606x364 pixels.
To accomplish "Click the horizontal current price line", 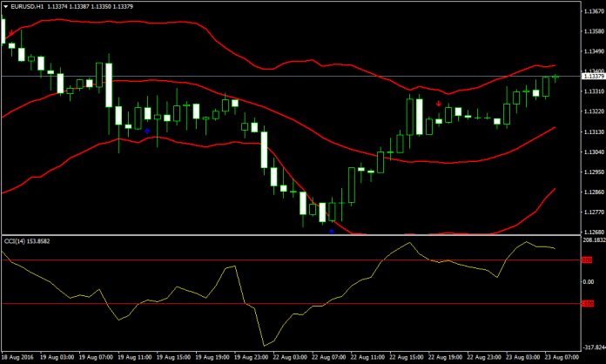I will pos(261,77).
